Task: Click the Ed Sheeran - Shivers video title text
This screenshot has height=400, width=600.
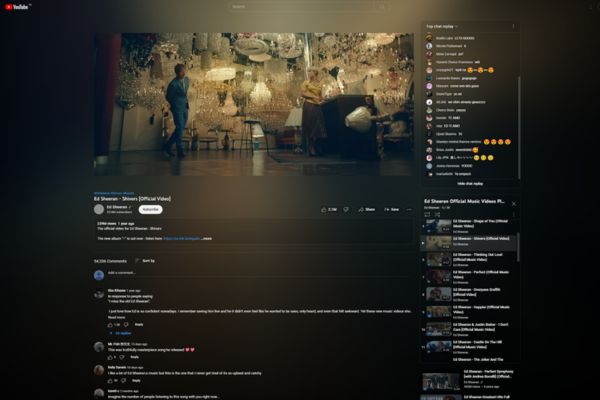Action: click(132, 199)
